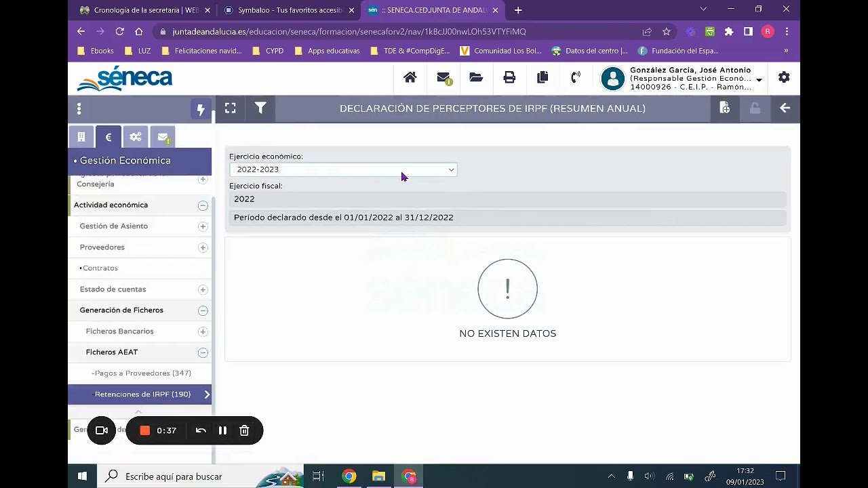Screen dimensions: 868x488
Task: Expand Ficheros Bancarios
Action: (203, 331)
